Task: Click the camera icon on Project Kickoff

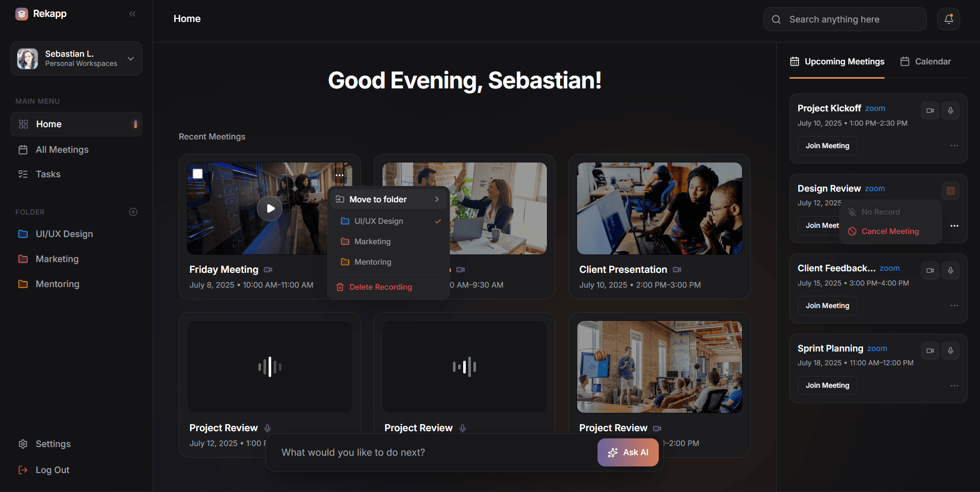Action: (x=929, y=110)
